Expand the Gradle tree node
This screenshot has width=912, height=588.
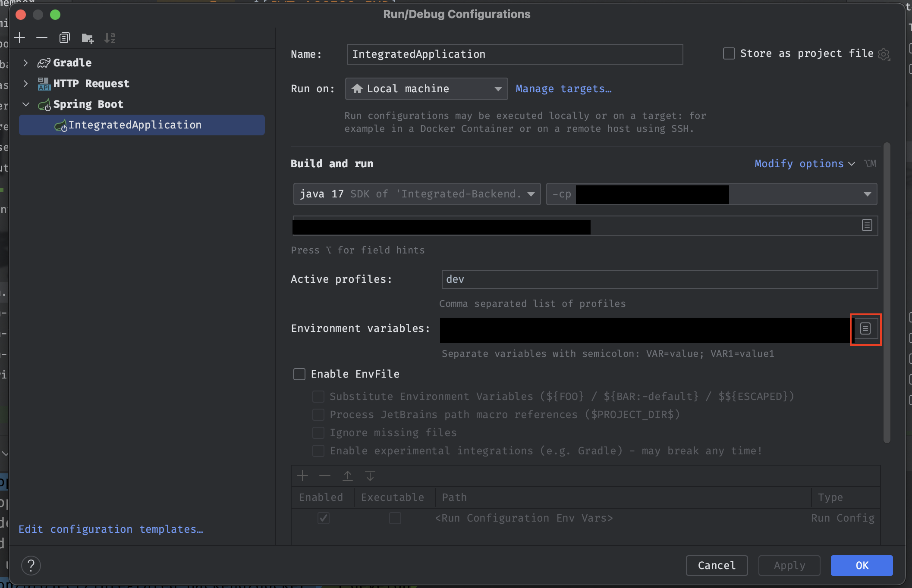point(25,63)
